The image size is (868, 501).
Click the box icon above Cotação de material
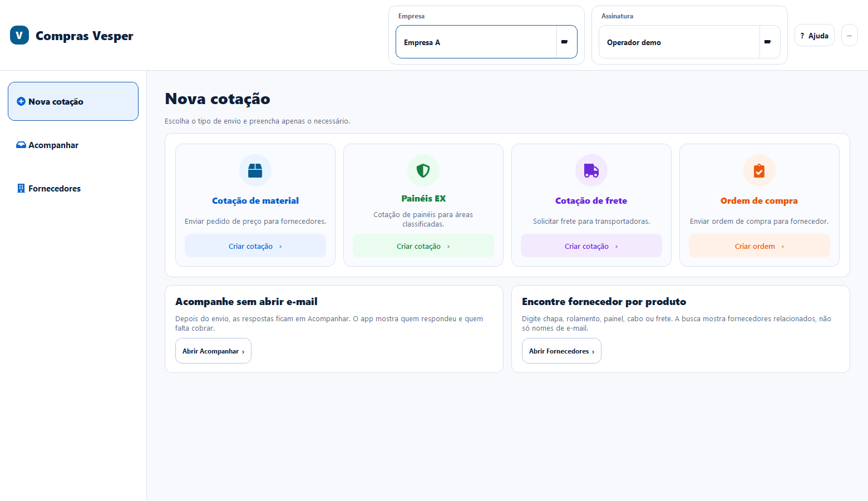click(x=255, y=170)
